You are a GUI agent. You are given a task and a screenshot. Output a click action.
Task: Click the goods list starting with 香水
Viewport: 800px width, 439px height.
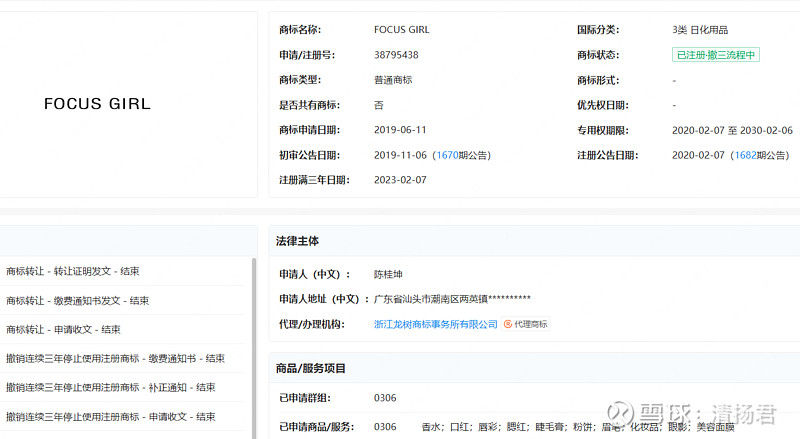(578, 427)
